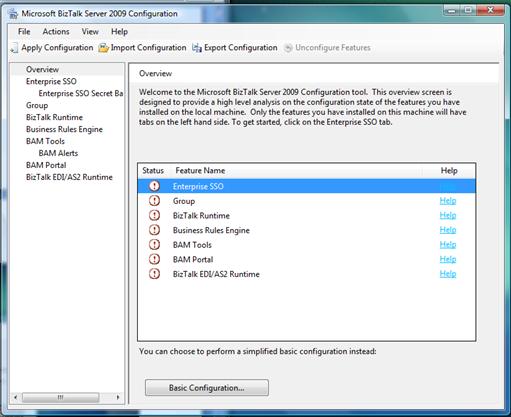Select Enterprise SSO in the left pane

tap(51, 81)
